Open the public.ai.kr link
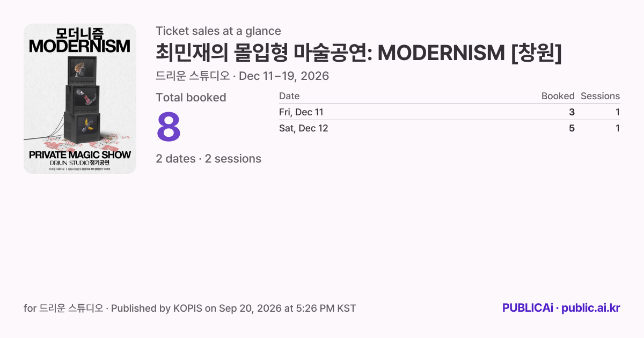The width and height of the screenshot is (644, 338). pyautogui.click(x=591, y=308)
